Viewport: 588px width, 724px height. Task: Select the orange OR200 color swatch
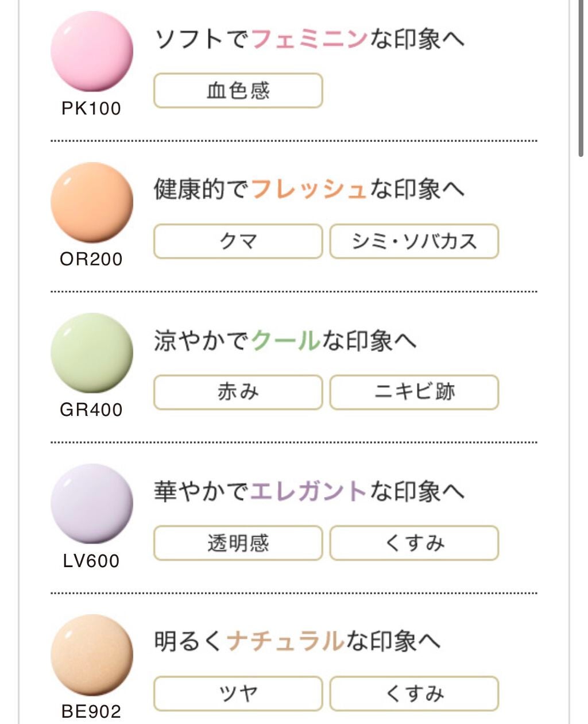pyautogui.click(x=92, y=202)
